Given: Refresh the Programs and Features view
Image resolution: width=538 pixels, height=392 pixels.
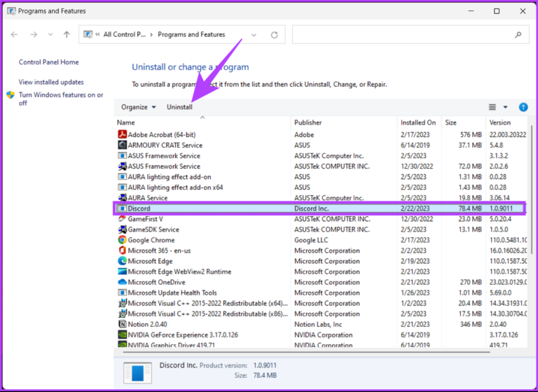Looking at the screenshot, I should (274, 34).
